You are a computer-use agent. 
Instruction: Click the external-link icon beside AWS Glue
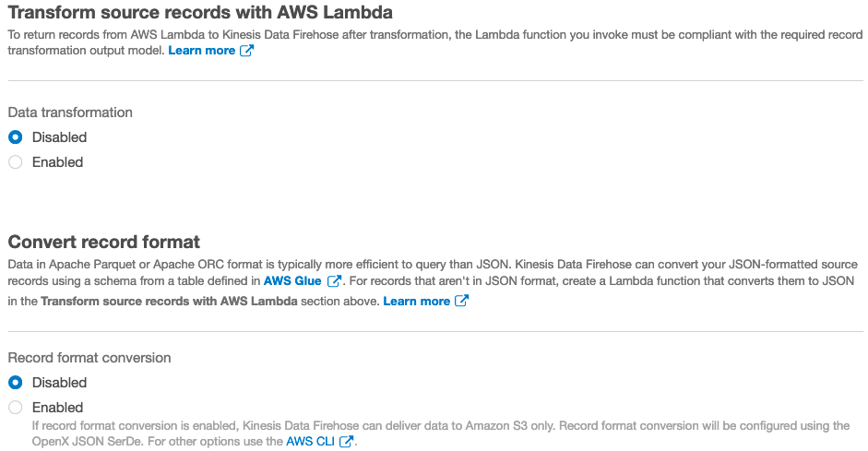[x=334, y=280]
